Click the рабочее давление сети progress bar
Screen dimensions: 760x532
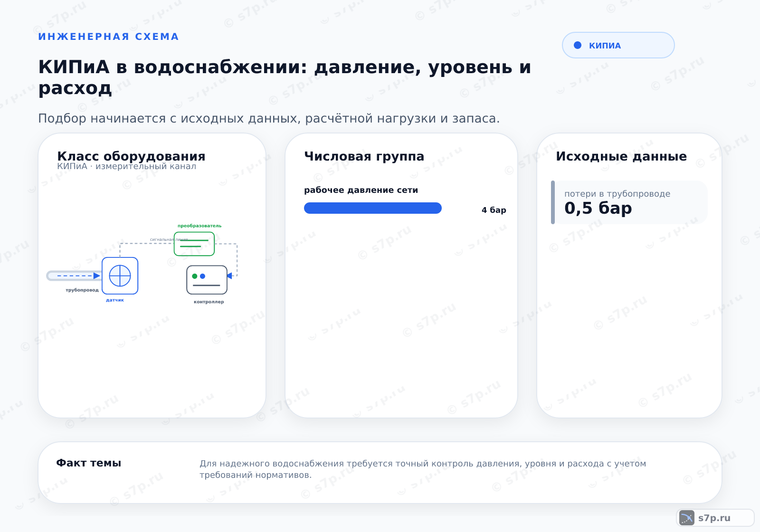[373, 208]
